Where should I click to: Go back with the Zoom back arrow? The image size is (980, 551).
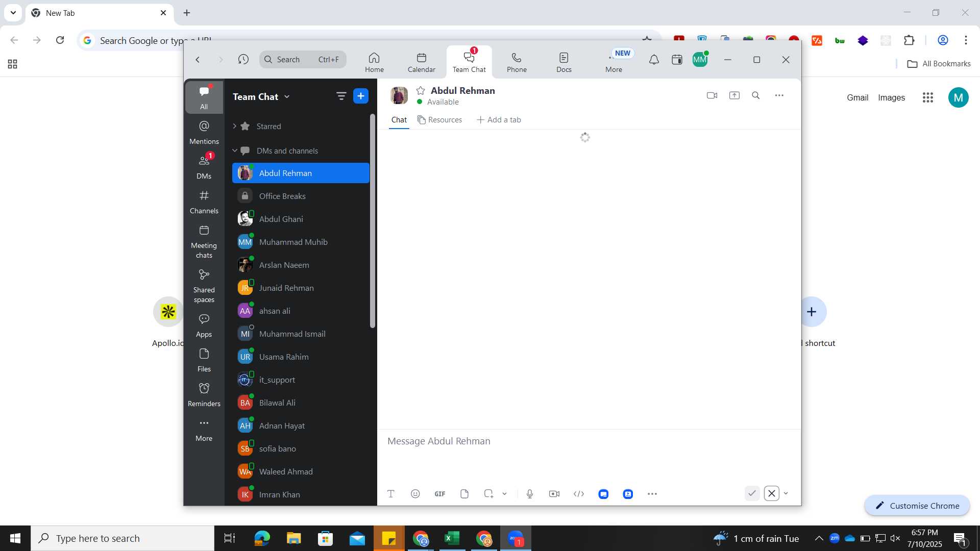198,60
